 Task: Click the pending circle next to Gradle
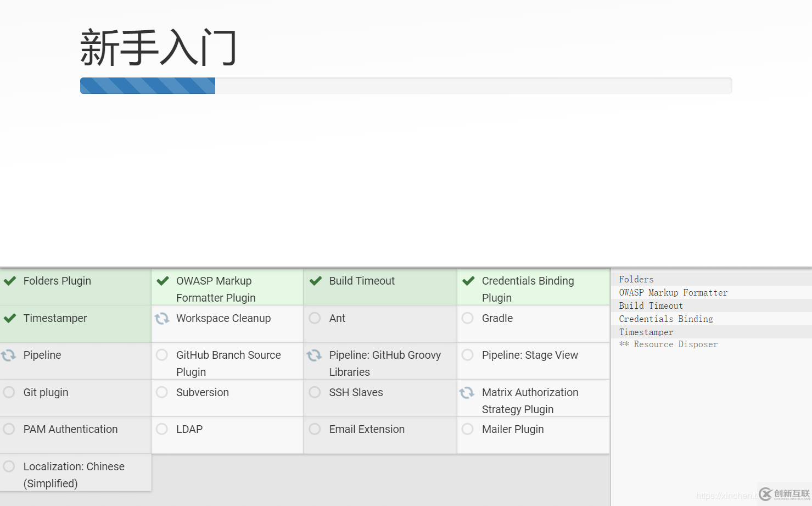point(468,318)
